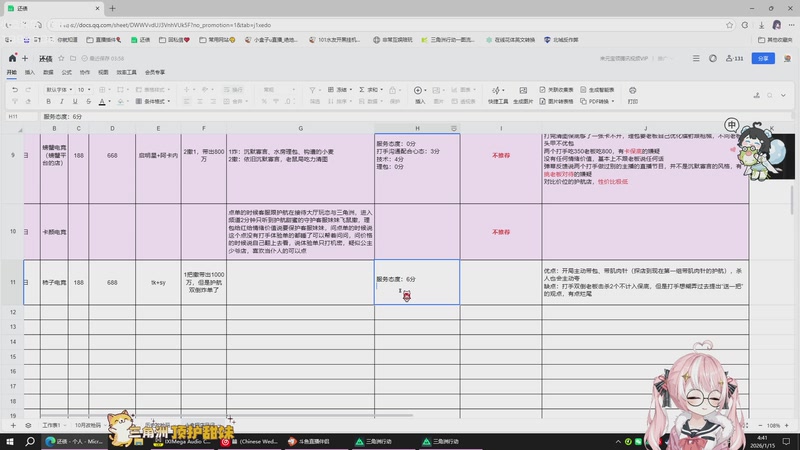This screenshot has width=800, height=450.
Task: Print the sheet with 打印
Action: click(633, 95)
